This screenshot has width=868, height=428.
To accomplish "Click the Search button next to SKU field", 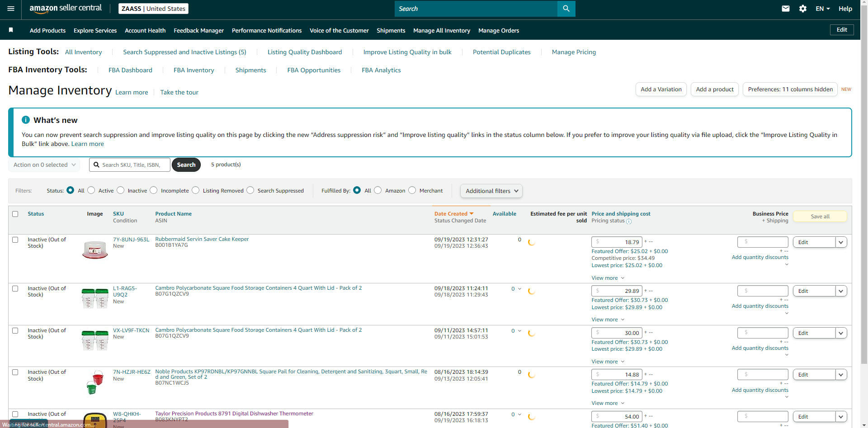I will pyautogui.click(x=186, y=165).
